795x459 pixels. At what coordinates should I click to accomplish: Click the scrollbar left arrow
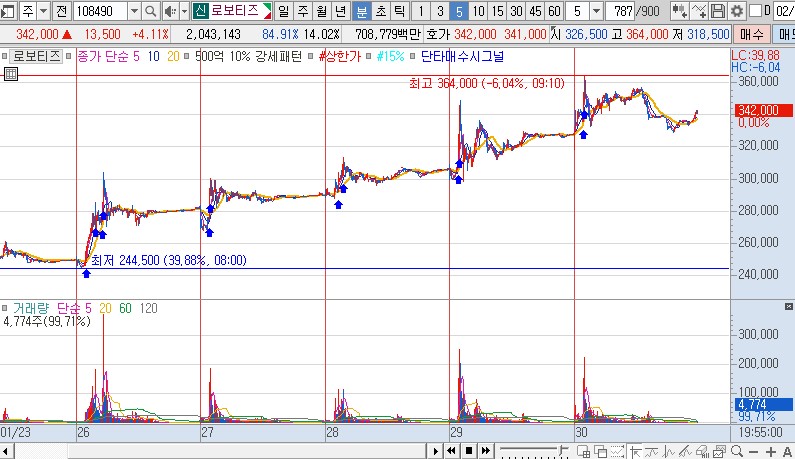pos(6,451)
